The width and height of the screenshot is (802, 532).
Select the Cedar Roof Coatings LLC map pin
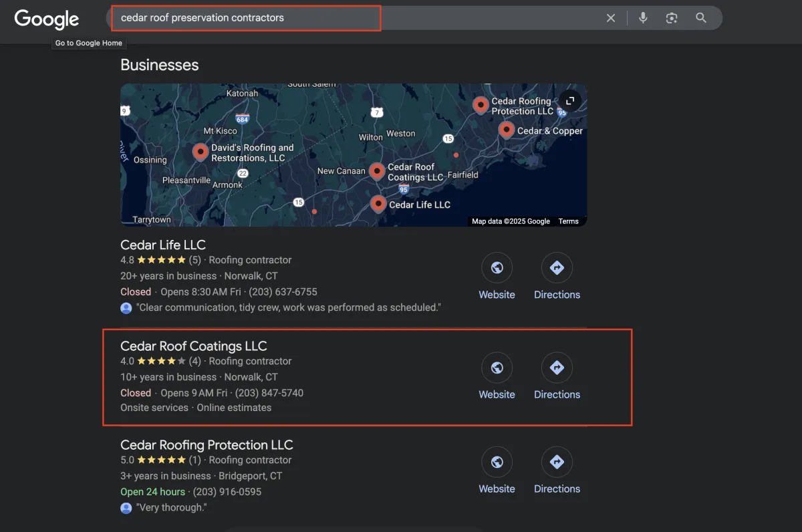[377, 171]
